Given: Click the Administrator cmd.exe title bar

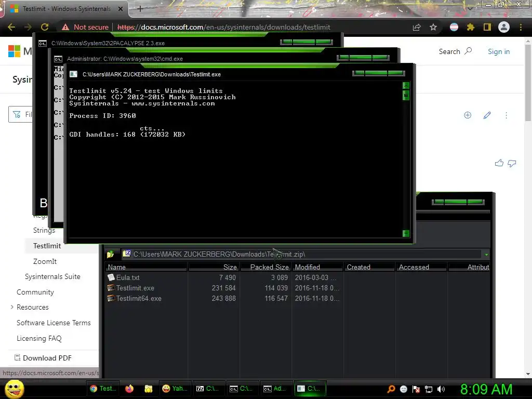Looking at the screenshot, I should pyautogui.click(x=194, y=59).
